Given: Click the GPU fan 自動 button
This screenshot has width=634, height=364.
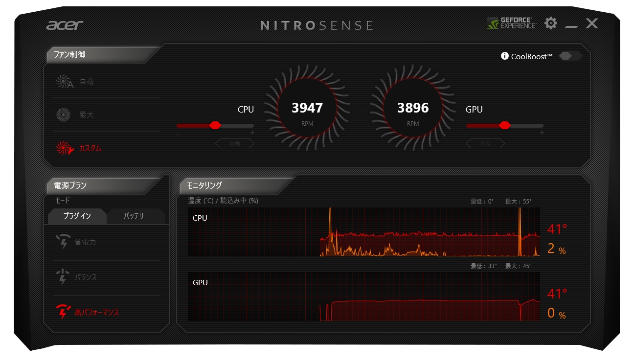Looking at the screenshot, I should coord(485,143).
